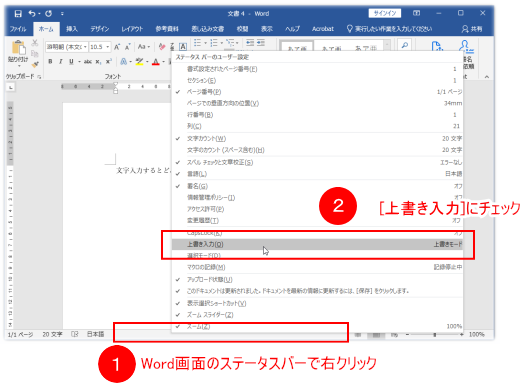Click the Numbering list icon
The height and width of the screenshot is (383, 523).
[x=214, y=43]
